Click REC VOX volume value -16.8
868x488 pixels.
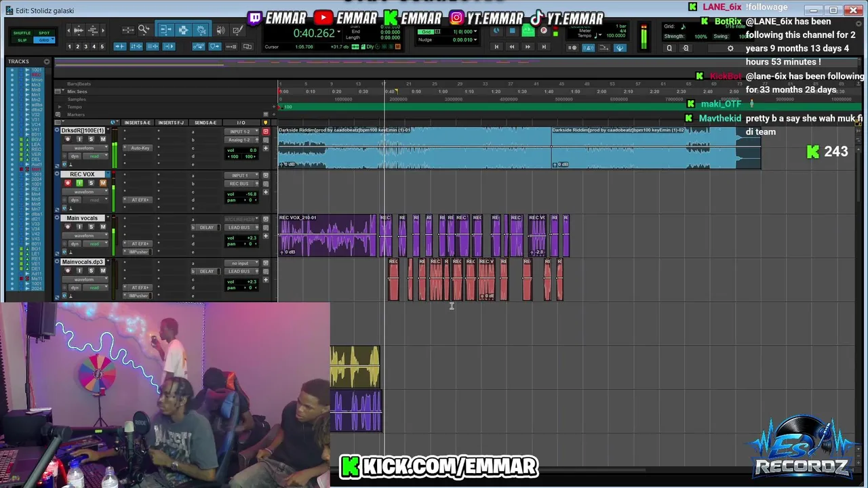click(251, 194)
